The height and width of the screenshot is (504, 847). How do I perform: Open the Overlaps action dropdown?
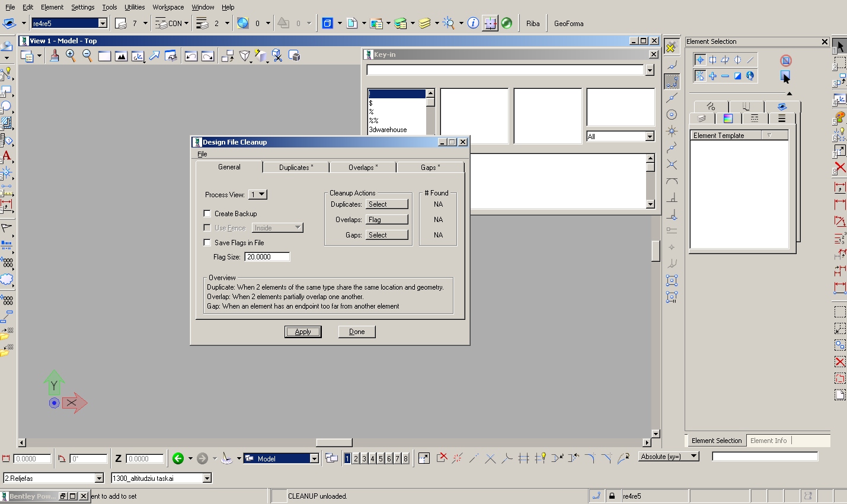click(x=386, y=219)
